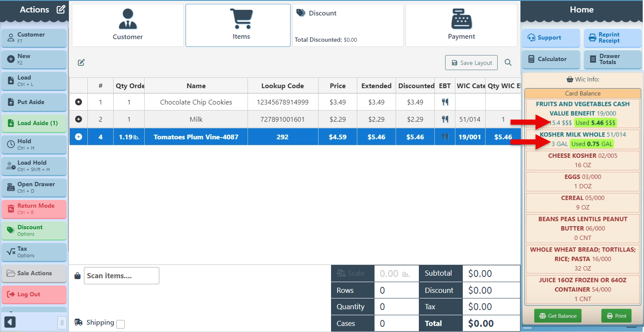Viewport: 644px width, 332px height.
Task: Click the Save Layout button
Action: [471, 63]
